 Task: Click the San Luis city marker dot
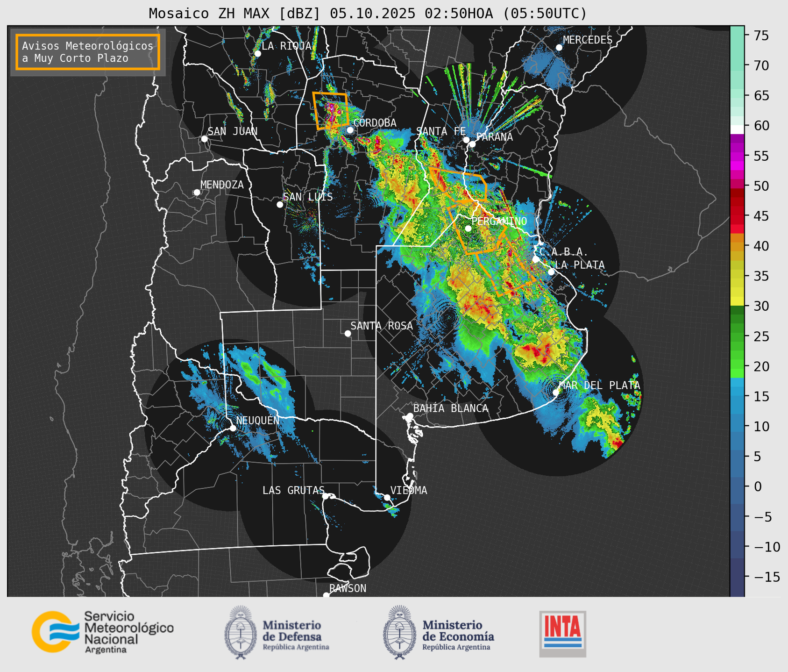pyautogui.click(x=280, y=204)
